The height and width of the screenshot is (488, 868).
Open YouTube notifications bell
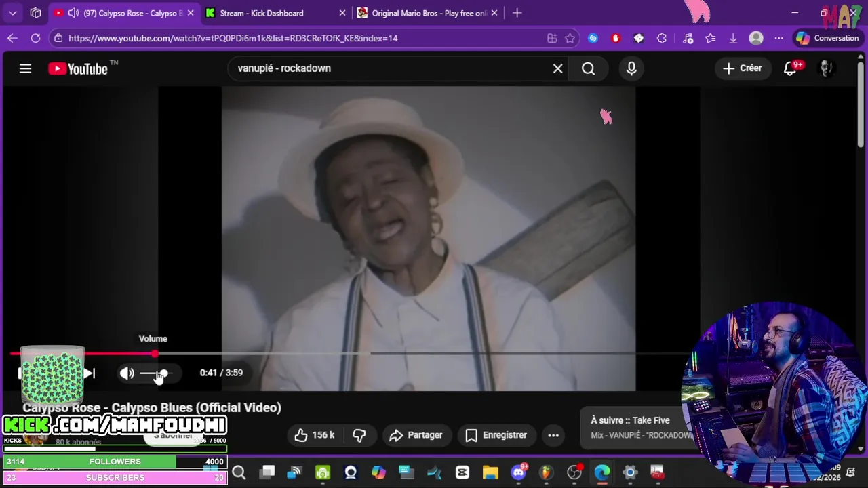(x=791, y=68)
